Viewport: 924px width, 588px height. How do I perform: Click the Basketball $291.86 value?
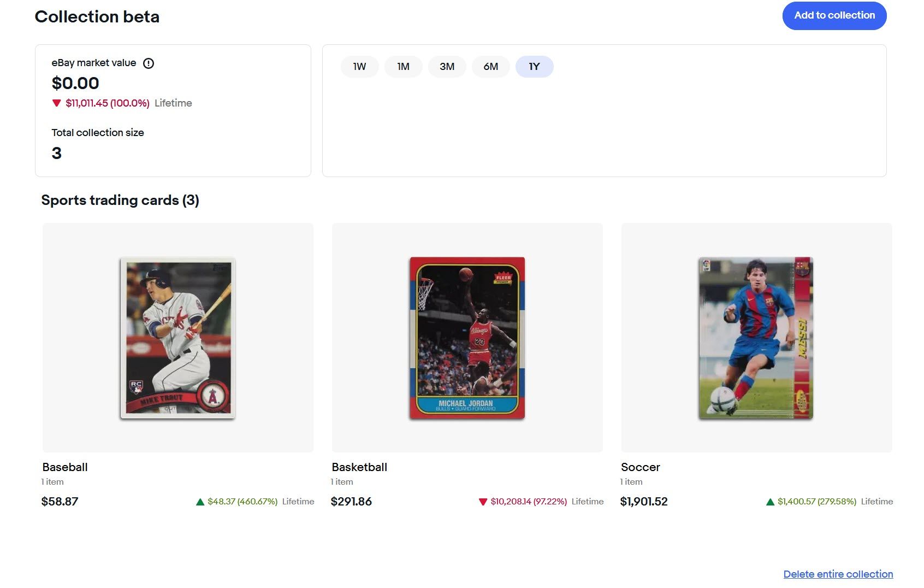point(351,502)
